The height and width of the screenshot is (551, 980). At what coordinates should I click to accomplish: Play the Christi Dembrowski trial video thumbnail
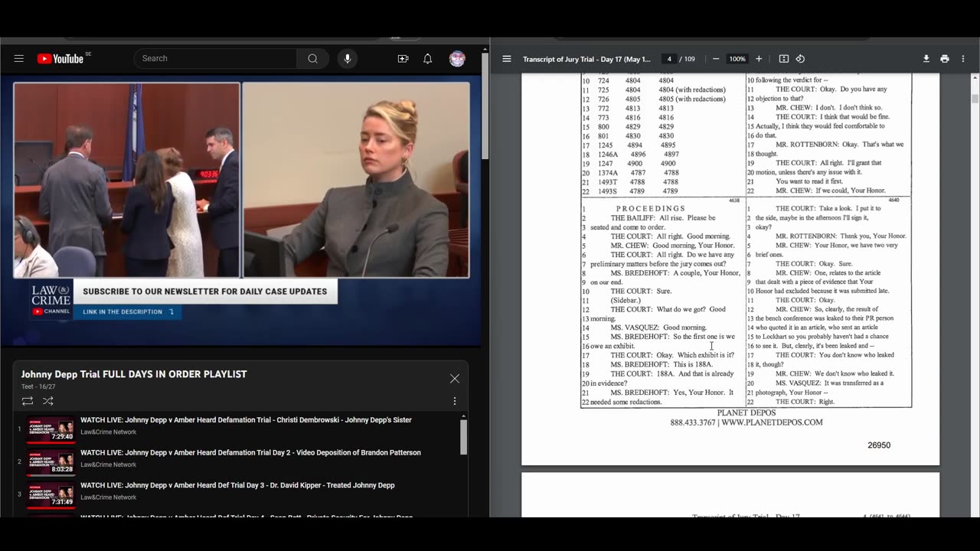pos(51,429)
